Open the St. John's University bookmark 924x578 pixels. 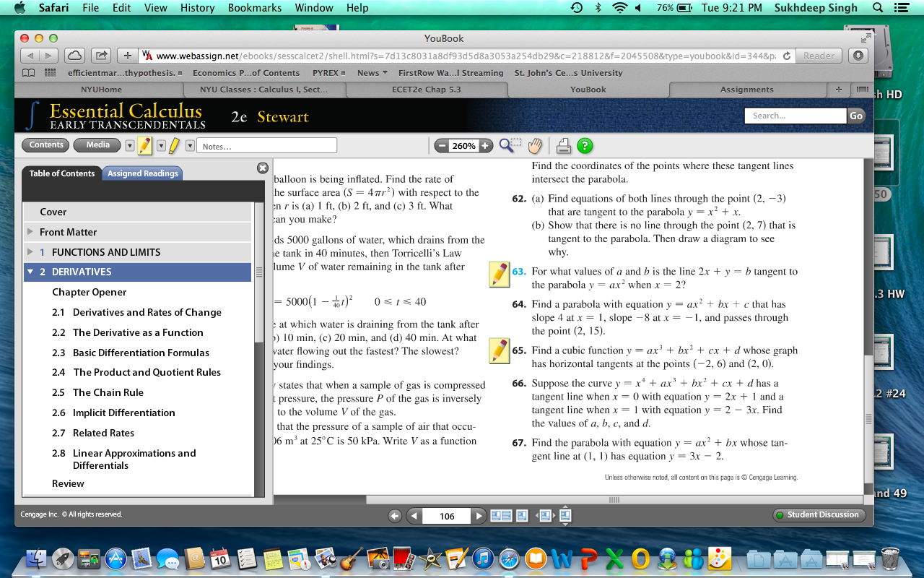point(568,73)
